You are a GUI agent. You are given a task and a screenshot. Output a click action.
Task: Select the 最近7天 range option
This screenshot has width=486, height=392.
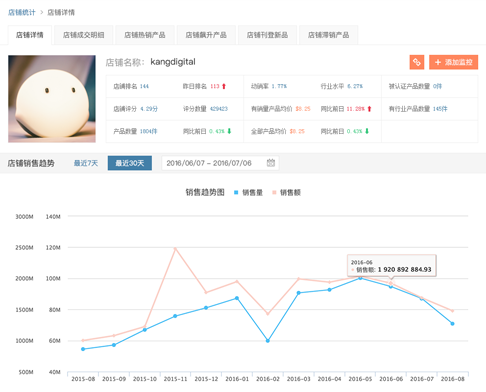click(x=86, y=163)
